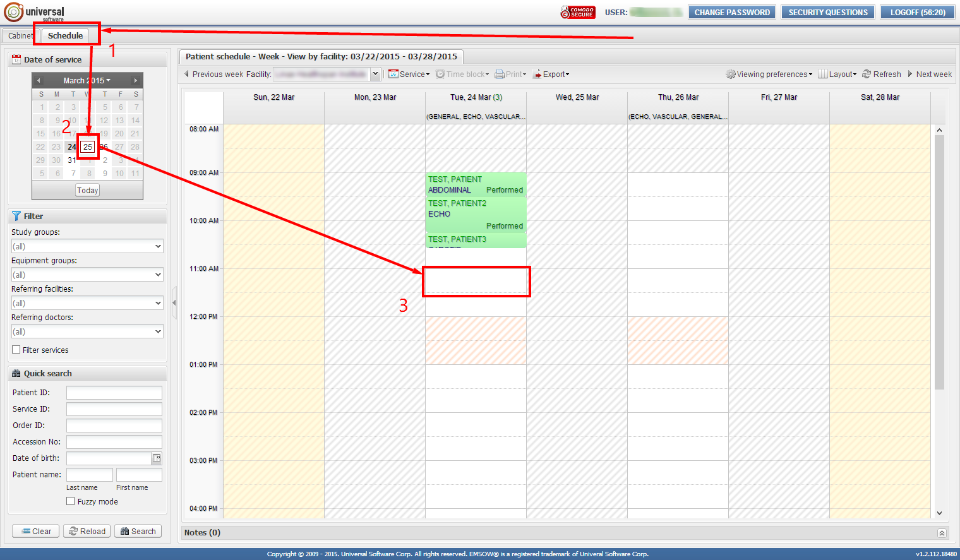Screen dimensions: 960x560
Task: Go to previous month in calendar
Action: pos(39,81)
